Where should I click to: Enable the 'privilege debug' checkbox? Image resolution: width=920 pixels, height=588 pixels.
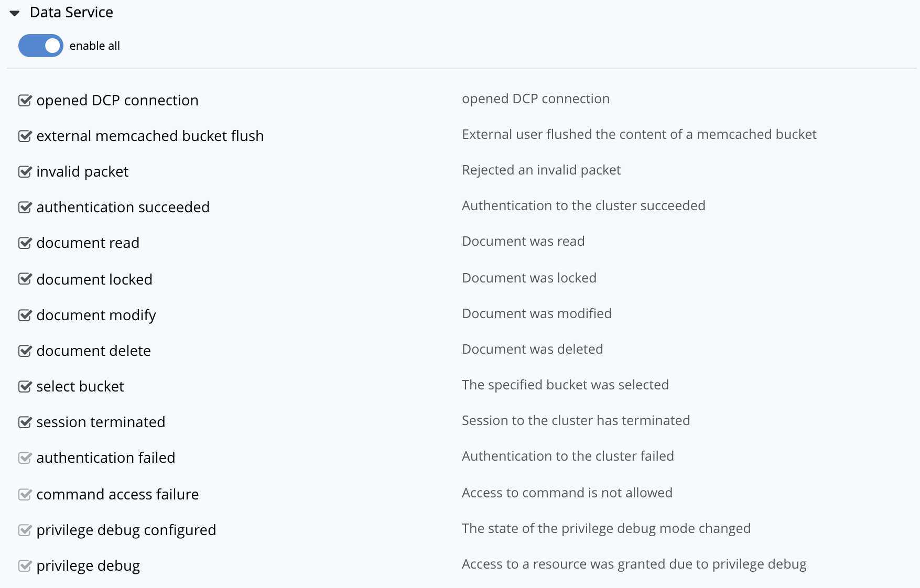coord(24,565)
